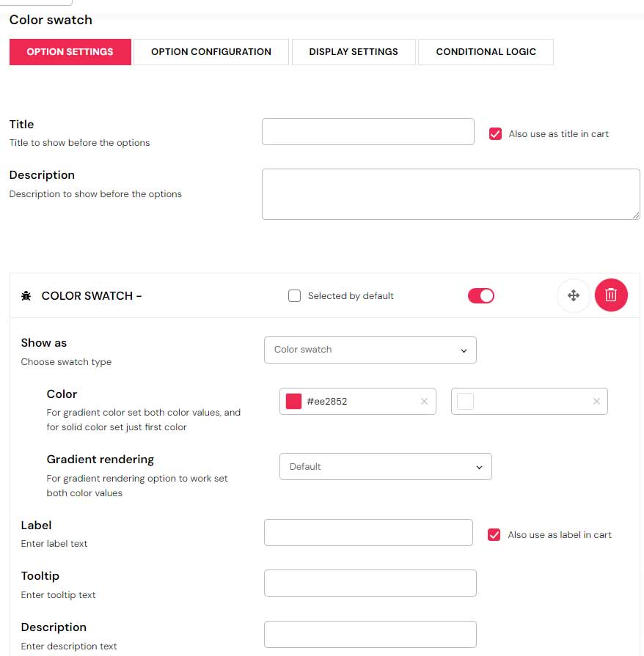Uncheck Also use as title in cart

click(495, 133)
